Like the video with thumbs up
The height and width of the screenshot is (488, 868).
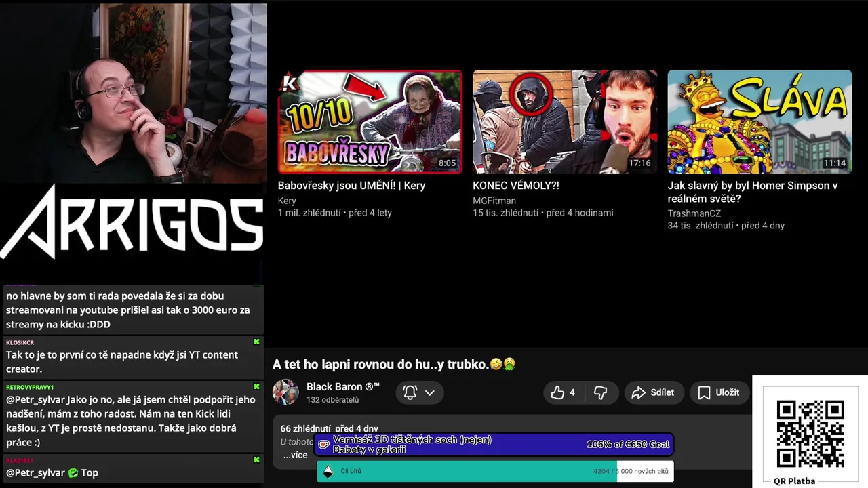564,392
